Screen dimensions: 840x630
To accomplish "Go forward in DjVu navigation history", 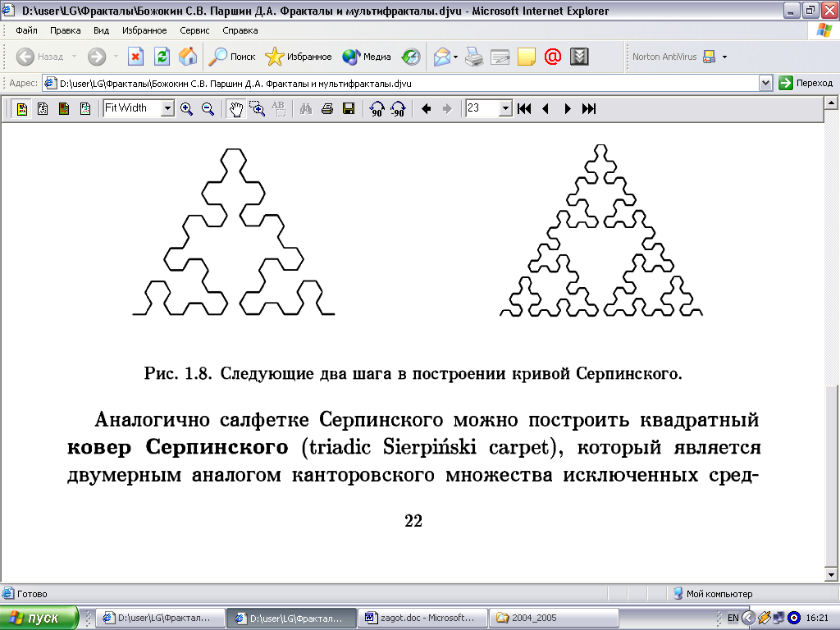I will pos(447,109).
